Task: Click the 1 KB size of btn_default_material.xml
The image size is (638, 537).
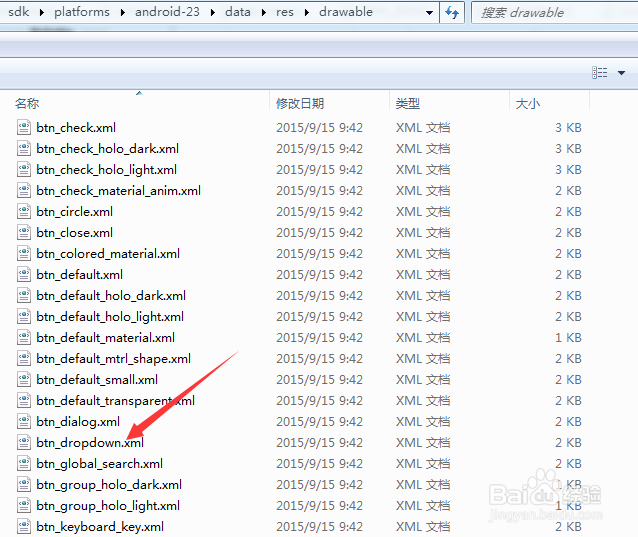Action: 568,338
